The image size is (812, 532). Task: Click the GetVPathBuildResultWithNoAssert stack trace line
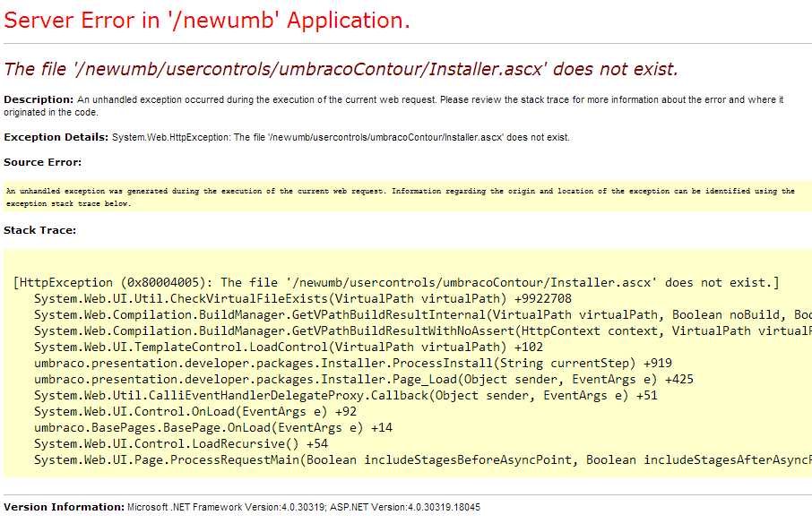pos(421,330)
